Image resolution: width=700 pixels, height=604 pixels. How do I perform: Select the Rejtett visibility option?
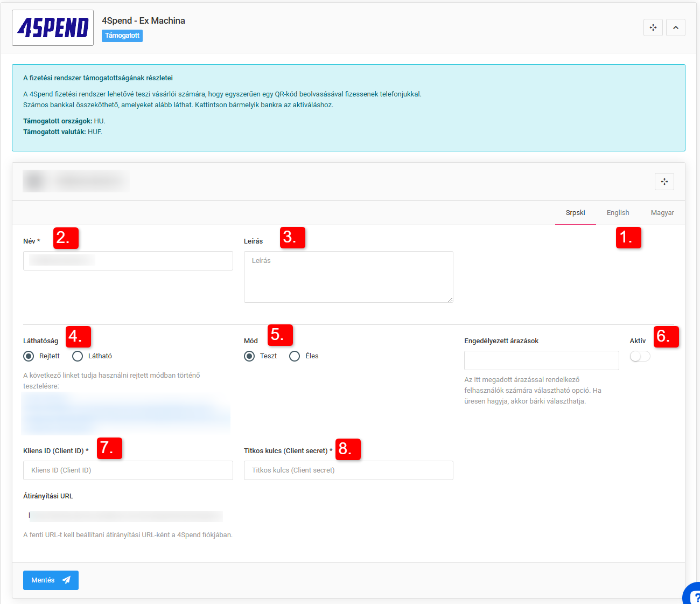(29, 356)
